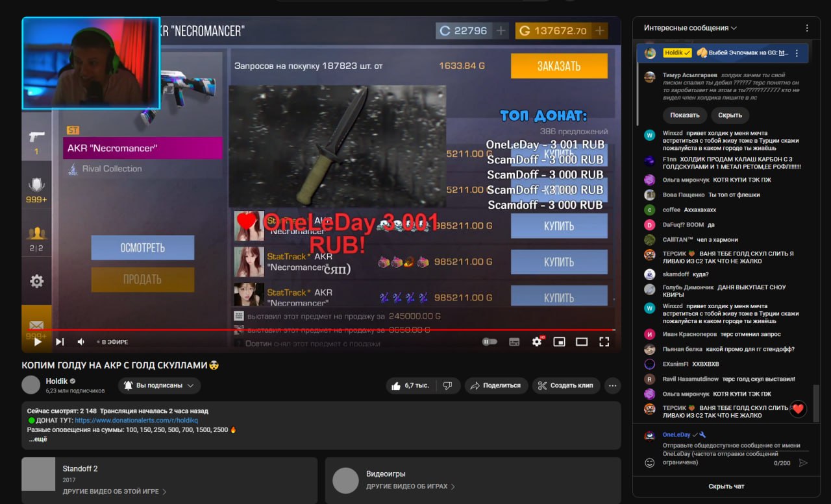831x504 pixels.
Task: Open more actions menu below video
Action: pos(612,385)
